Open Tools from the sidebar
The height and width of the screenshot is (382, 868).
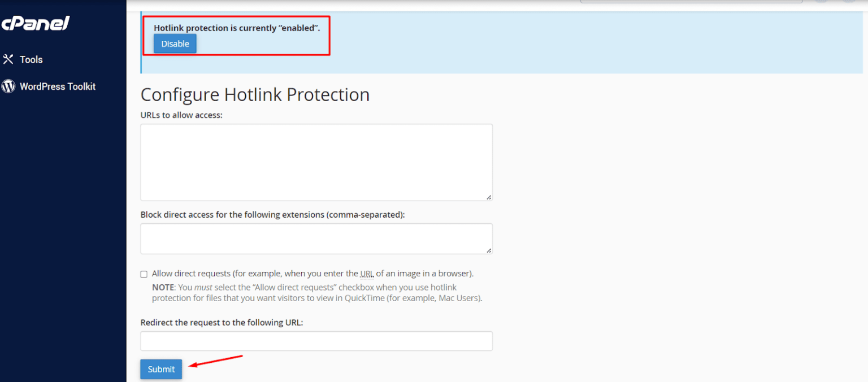pyautogui.click(x=31, y=59)
